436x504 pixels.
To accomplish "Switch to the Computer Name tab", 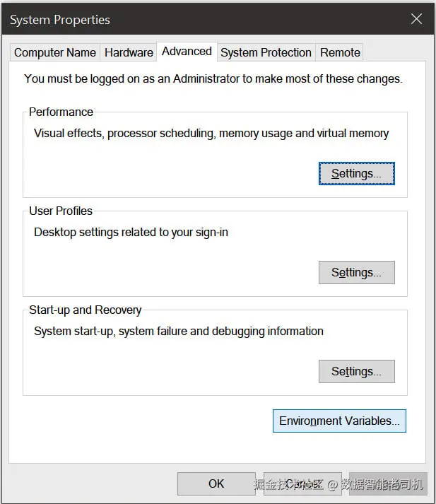I will (55, 52).
